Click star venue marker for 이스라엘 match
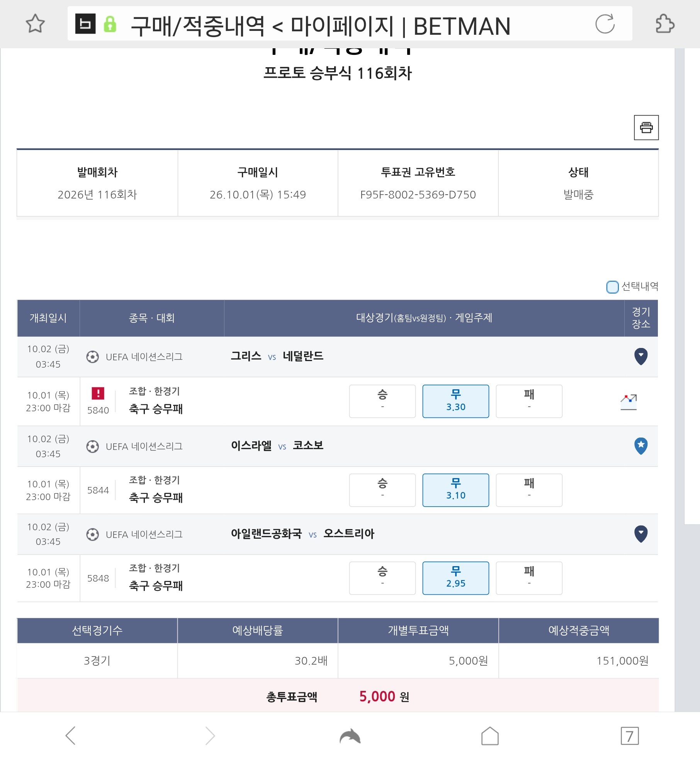 click(641, 446)
